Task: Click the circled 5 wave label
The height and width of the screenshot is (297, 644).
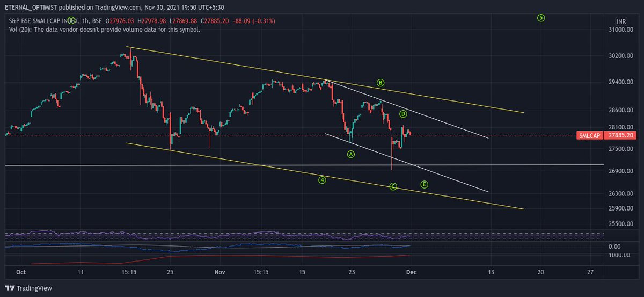Action: pos(541,18)
